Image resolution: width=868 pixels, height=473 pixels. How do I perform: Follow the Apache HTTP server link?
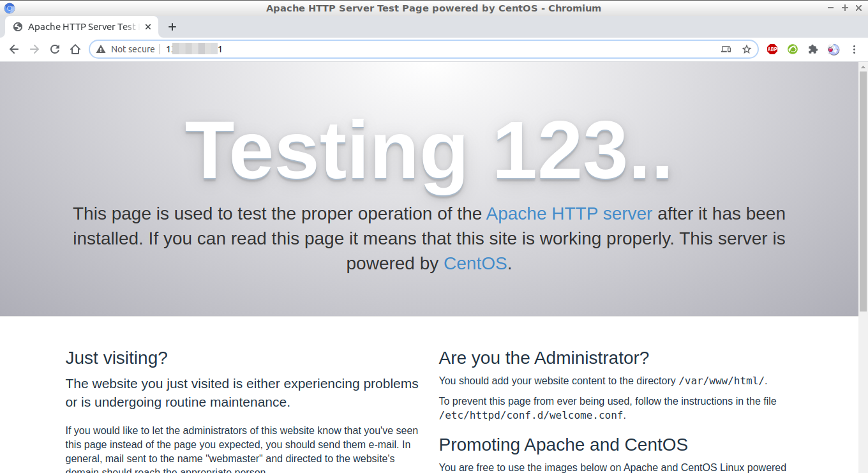pyautogui.click(x=569, y=213)
